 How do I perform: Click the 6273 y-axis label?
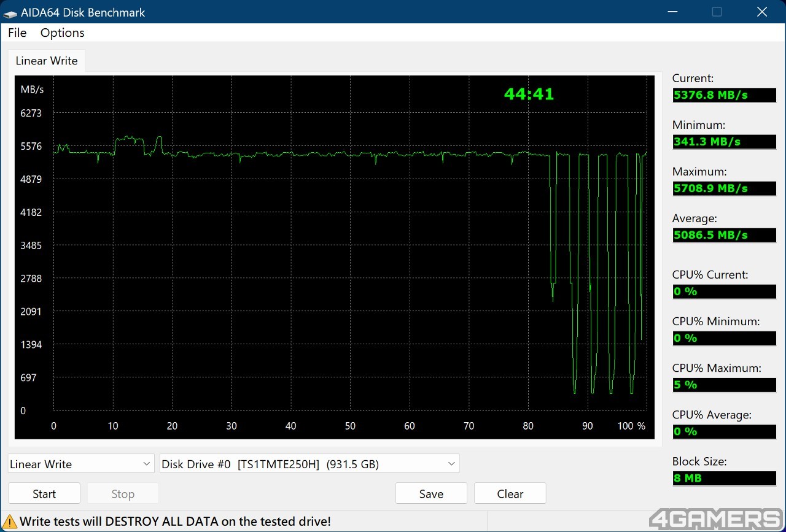31,113
